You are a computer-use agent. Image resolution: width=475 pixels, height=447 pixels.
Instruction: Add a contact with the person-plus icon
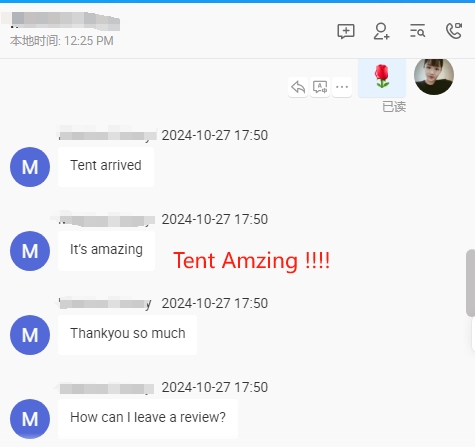[x=381, y=31]
